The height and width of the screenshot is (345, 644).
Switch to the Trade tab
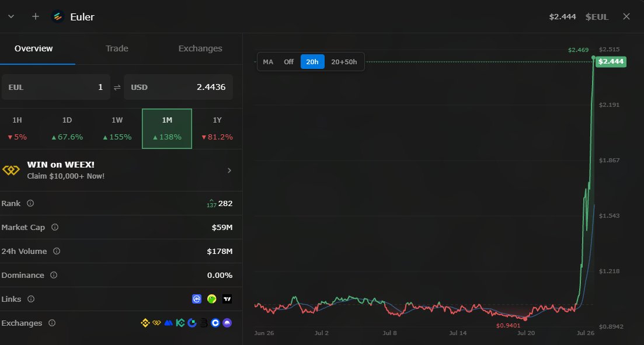(117, 48)
